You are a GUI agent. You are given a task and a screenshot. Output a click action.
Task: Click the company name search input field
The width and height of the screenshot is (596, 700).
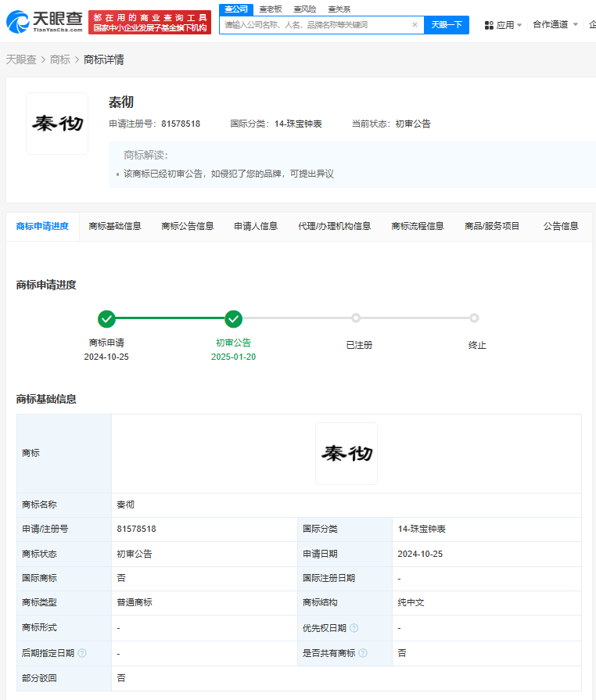tap(313, 25)
